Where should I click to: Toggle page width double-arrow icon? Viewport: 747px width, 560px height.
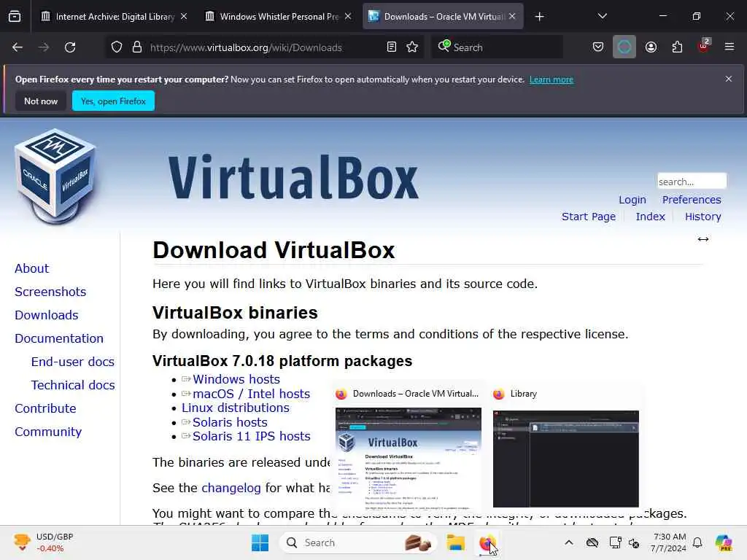click(x=703, y=239)
